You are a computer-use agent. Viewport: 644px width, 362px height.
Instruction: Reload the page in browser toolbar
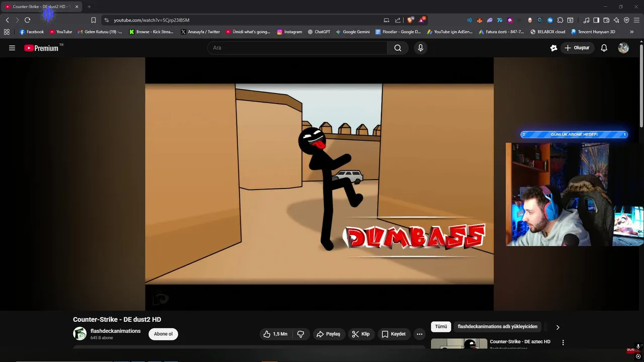click(x=27, y=20)
